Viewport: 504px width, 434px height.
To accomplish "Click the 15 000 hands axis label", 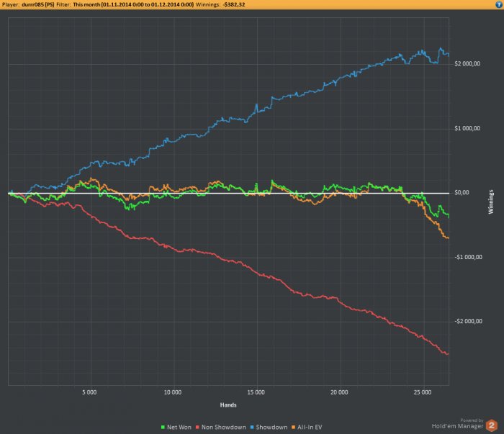I will tap(256, 392).
